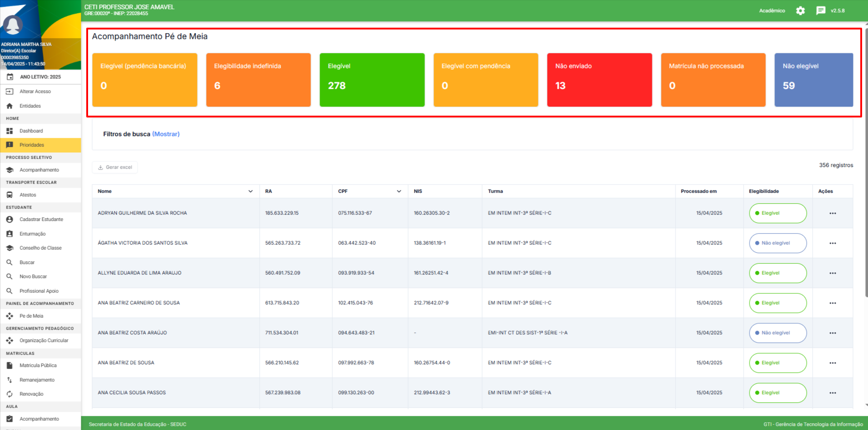Click the red Não enviado card
The image size is (868, 430).
[599, 80]
